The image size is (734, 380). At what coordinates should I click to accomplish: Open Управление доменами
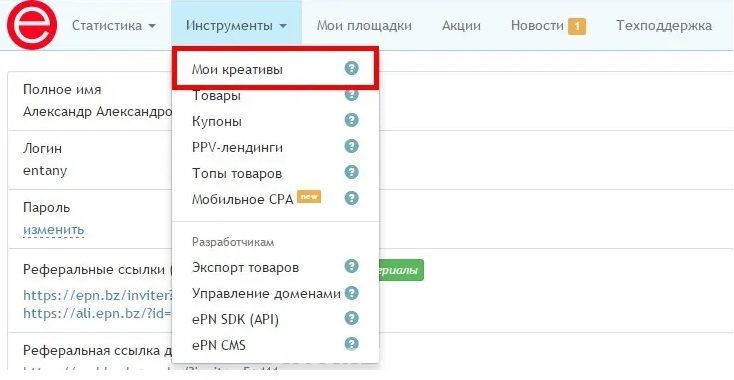[266, 294]
